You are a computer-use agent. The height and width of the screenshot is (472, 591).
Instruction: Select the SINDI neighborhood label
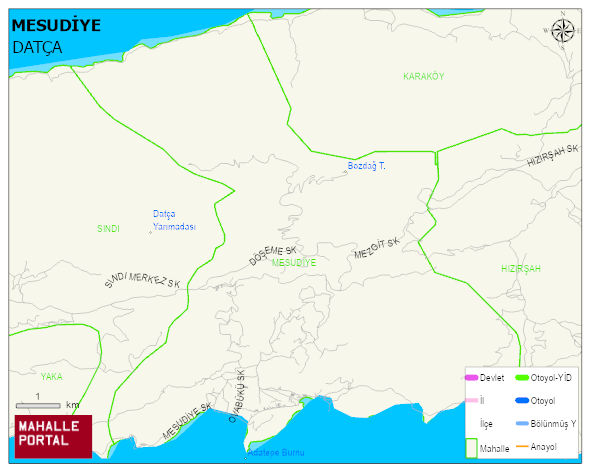click(x=108, y=229)
